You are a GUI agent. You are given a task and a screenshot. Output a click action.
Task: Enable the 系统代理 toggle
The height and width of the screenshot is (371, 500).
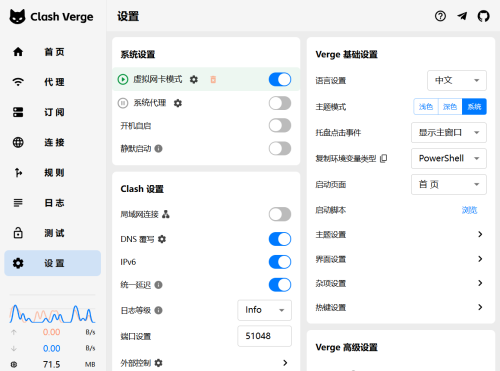click(x=280, y=103)
